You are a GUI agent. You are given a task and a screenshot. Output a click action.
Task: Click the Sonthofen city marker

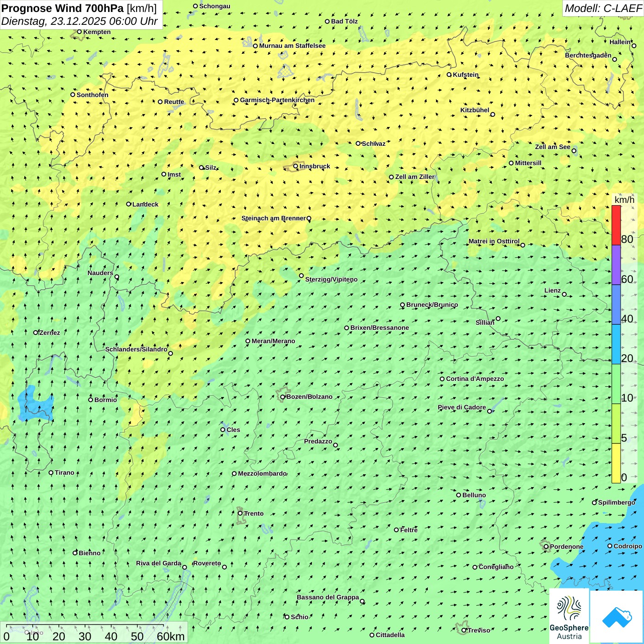tap(73, 95)
